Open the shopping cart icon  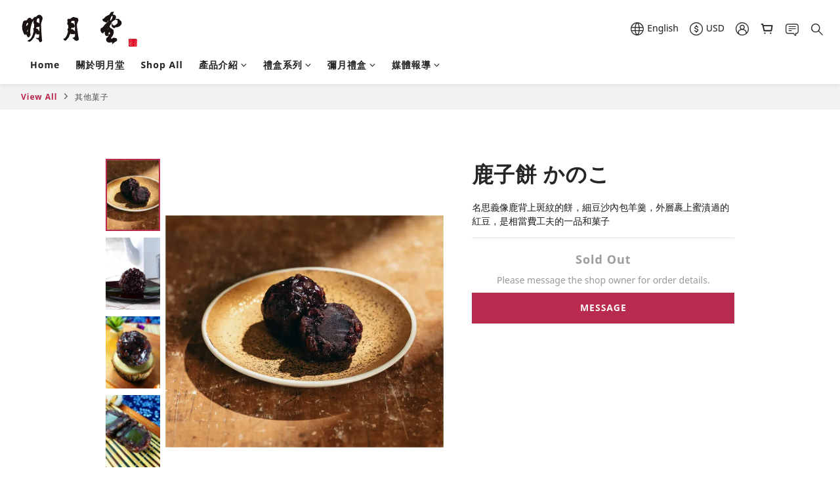[766, 29]
